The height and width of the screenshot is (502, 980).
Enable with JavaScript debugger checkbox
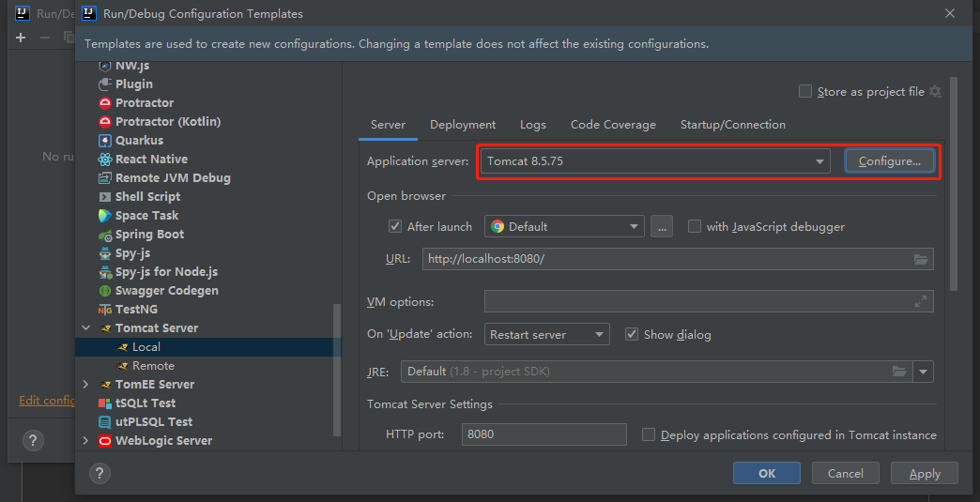tap(695, 227)
